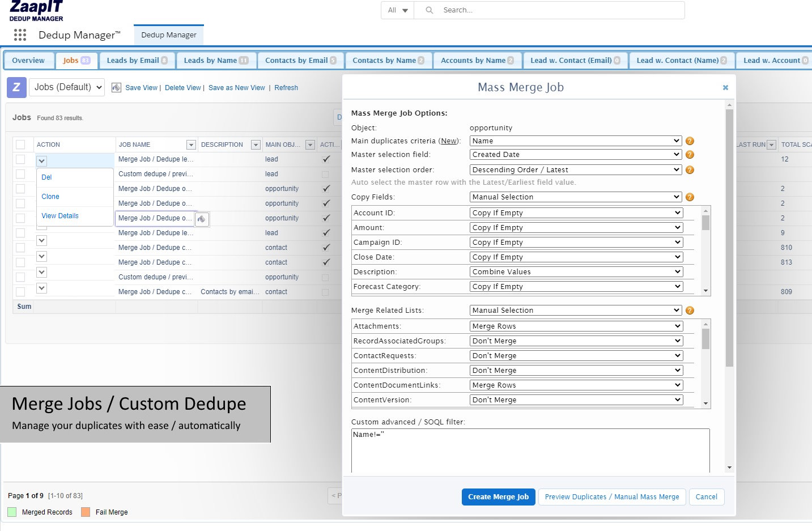This screenshot has width=812, height=531.
Task: Click help icon next to Master selection field
Action: pyautogui.click(x=690, y=155)
